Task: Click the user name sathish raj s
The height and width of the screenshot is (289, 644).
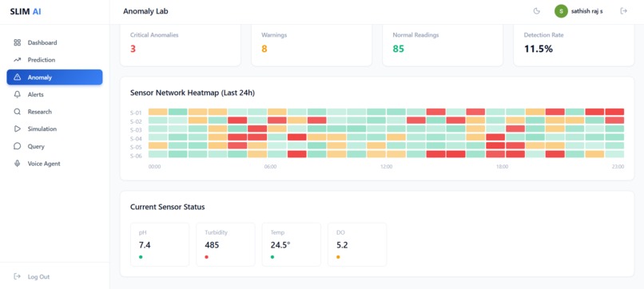Action: [x=587, y=11]
